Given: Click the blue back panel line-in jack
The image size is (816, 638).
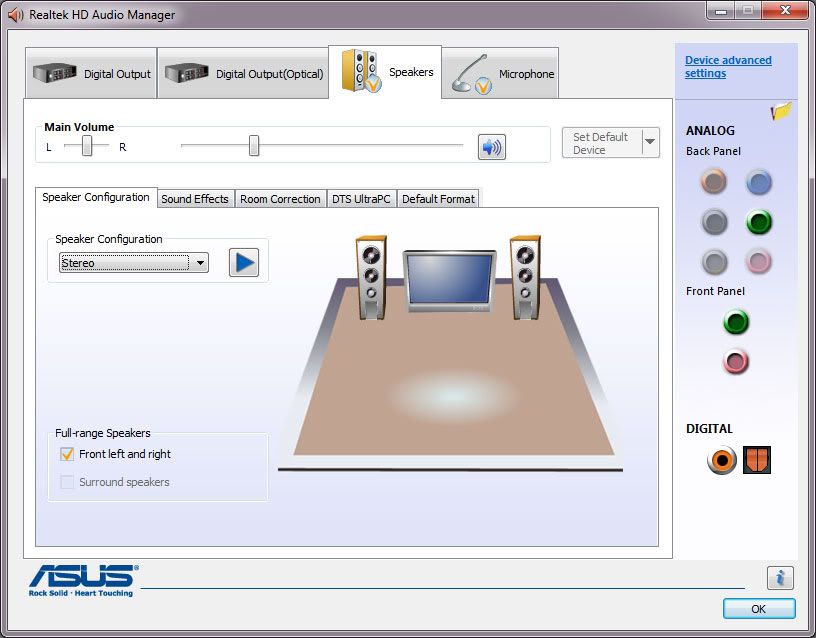Looking at the screenshot, I should 758,182.
